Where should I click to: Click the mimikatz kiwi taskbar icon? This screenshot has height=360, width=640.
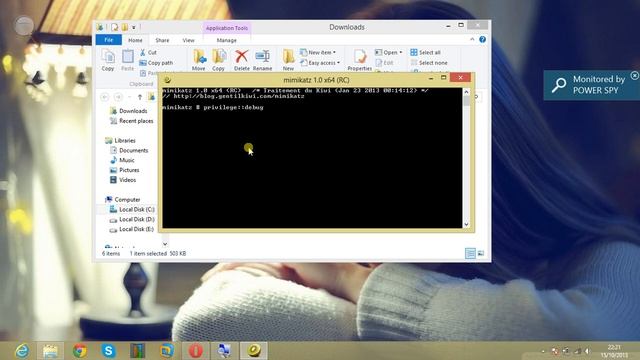[x=253, y=351]
